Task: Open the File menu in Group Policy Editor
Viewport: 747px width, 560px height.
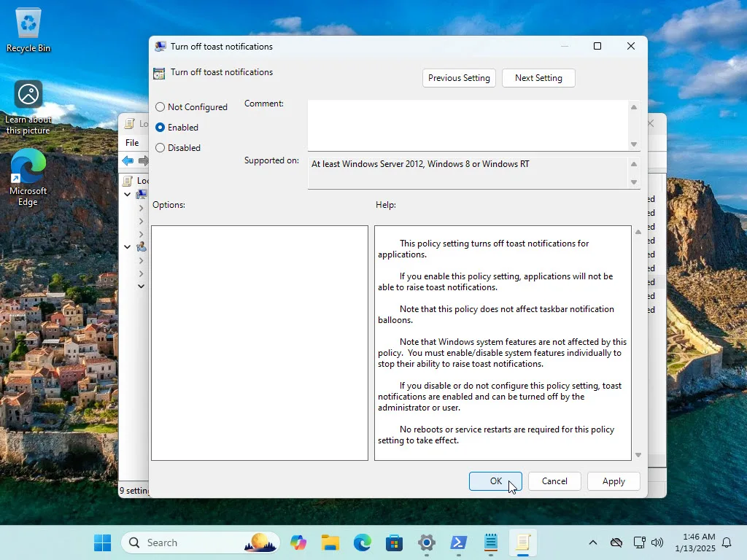Action: [132, 143]
